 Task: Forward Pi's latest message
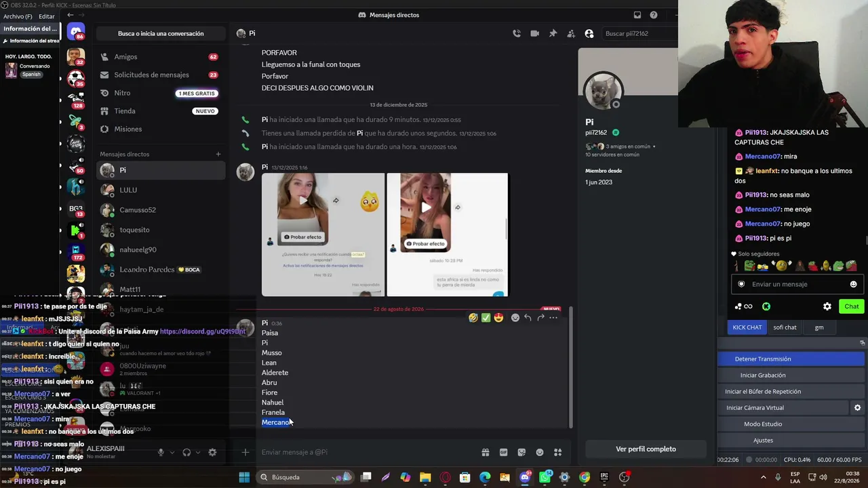pyautogui.click(x=540, y=317)
